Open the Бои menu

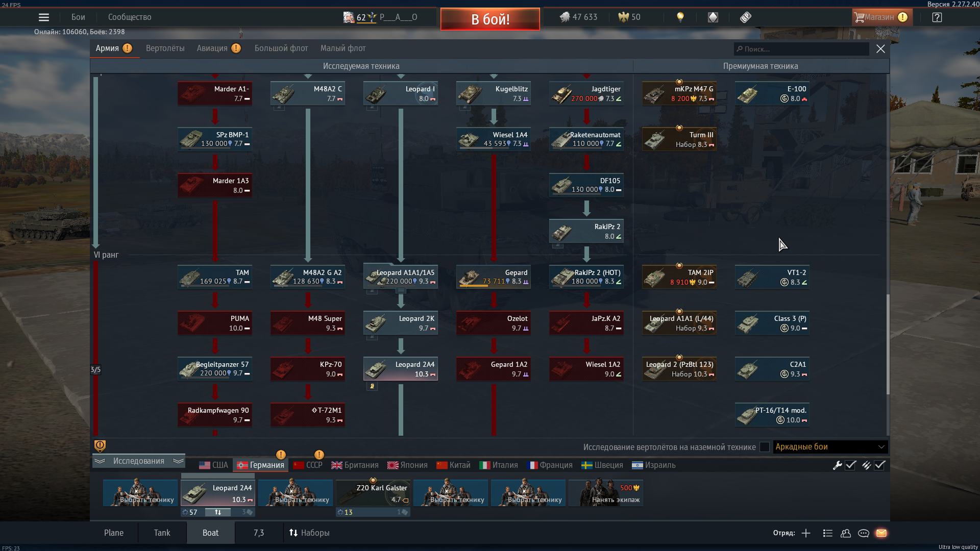[x=78, y=17]
